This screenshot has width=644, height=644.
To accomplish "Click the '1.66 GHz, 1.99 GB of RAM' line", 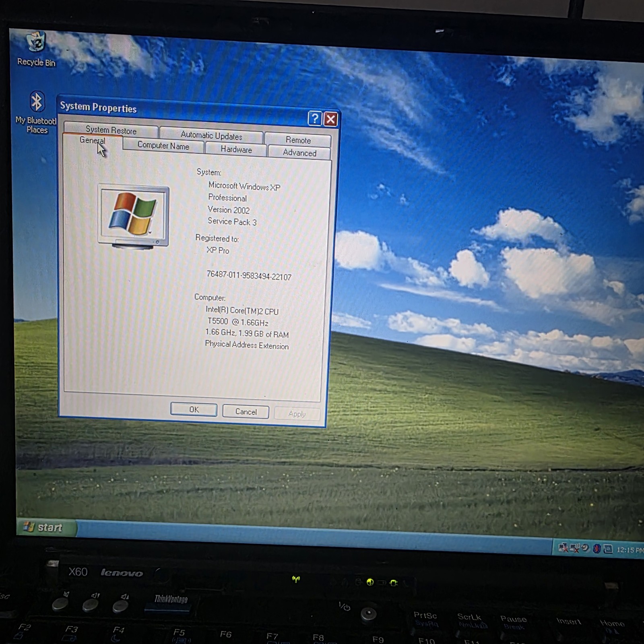I will tap(247, 333).
